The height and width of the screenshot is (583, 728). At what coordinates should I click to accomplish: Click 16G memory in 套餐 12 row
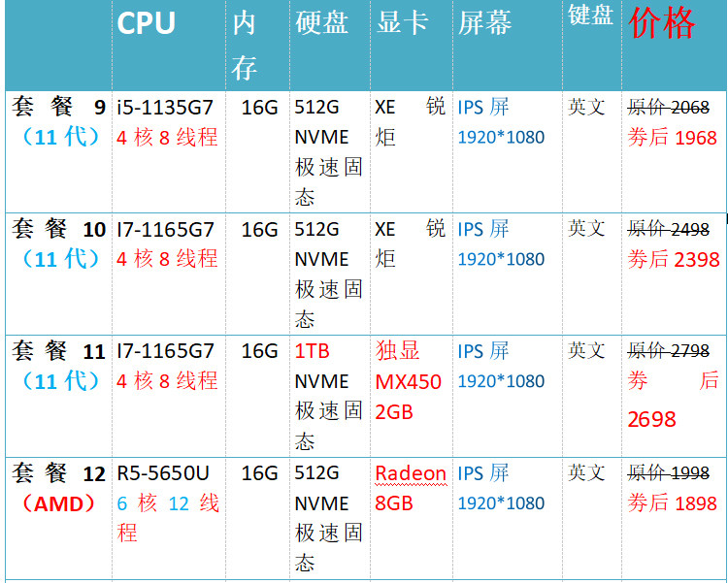(x=259, y=473)
